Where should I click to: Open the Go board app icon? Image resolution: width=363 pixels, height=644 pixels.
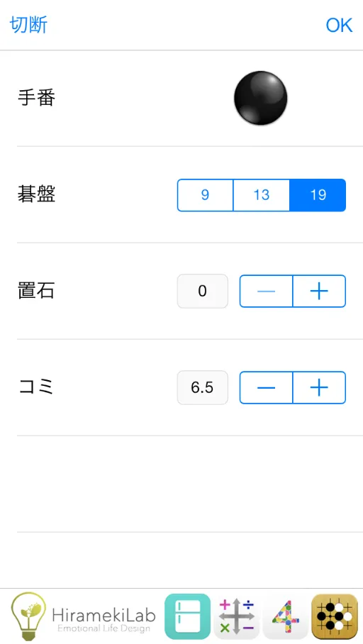pos(335,616)
